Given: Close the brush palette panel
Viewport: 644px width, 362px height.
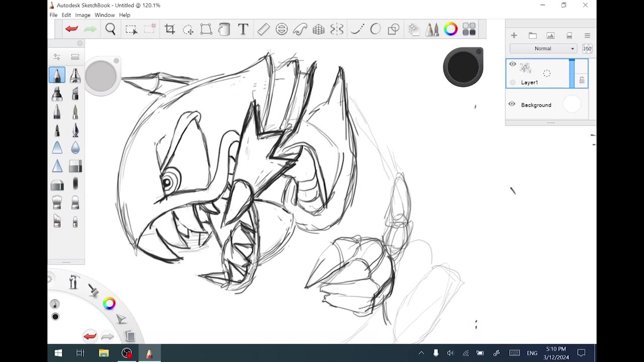Looking at the screenshot, I should [x=79, y=44].
